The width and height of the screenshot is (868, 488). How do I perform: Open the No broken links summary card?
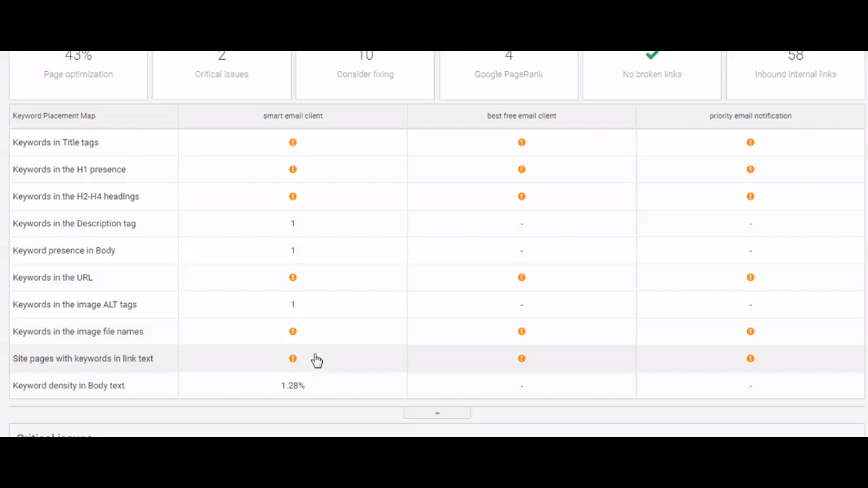pyautogui.click(x=652, y=75)
